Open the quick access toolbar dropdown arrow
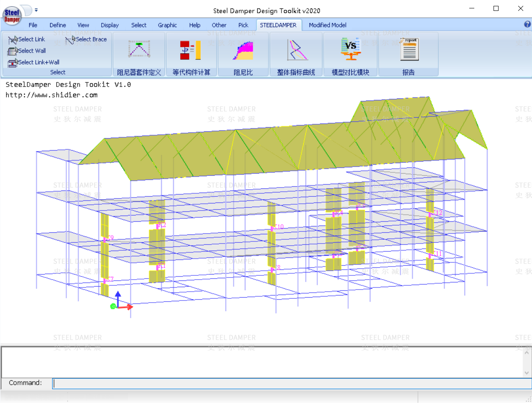This screenshot has width=532, height=403. 36,10
